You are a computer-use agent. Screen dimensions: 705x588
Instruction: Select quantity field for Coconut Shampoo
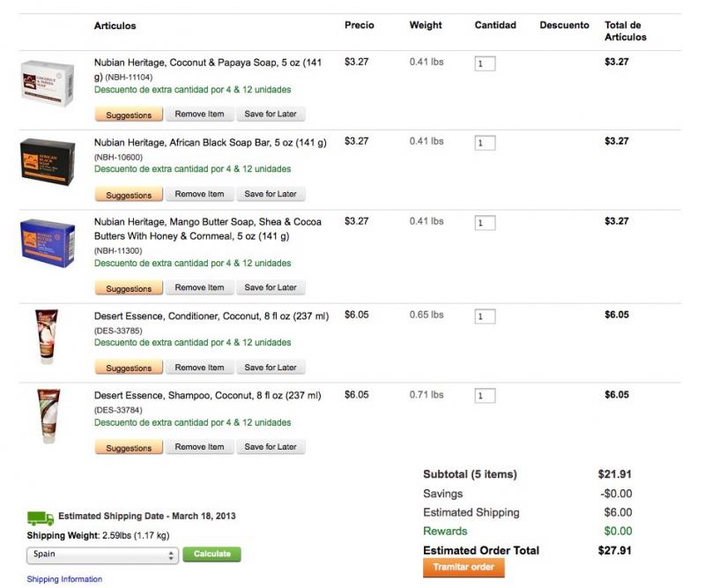pos(486,396)
